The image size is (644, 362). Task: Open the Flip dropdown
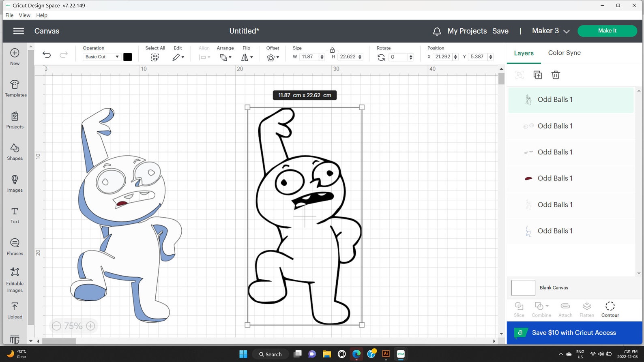[x=247, y=58]
